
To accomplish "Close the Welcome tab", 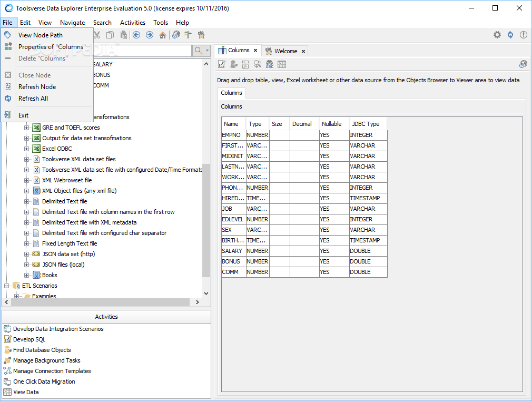I will pos(303,51).
